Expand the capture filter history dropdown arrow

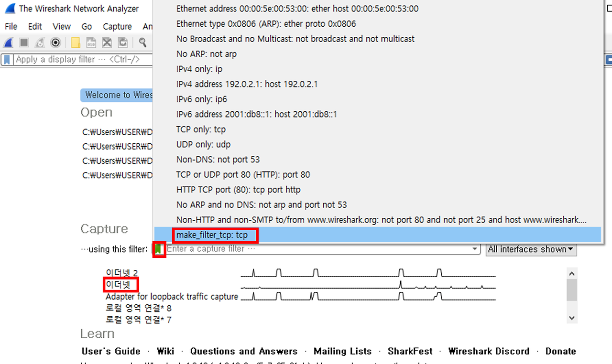pos(474,249)
